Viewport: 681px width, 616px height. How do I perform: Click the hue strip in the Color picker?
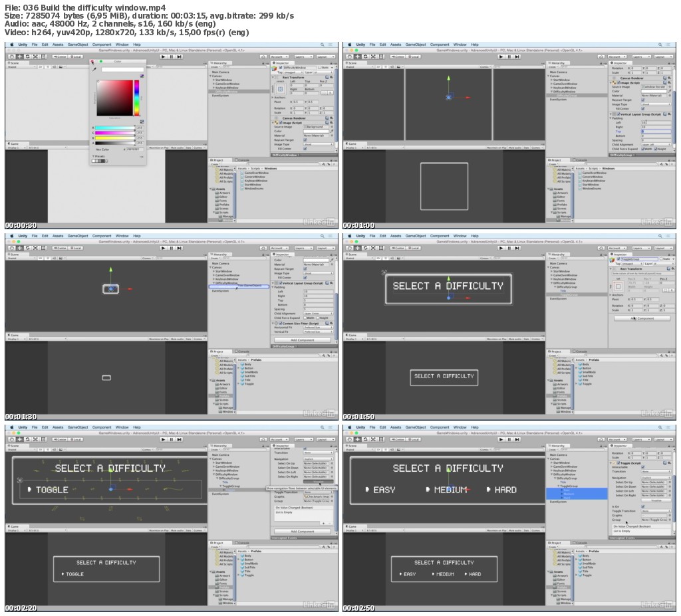(136, 98)
